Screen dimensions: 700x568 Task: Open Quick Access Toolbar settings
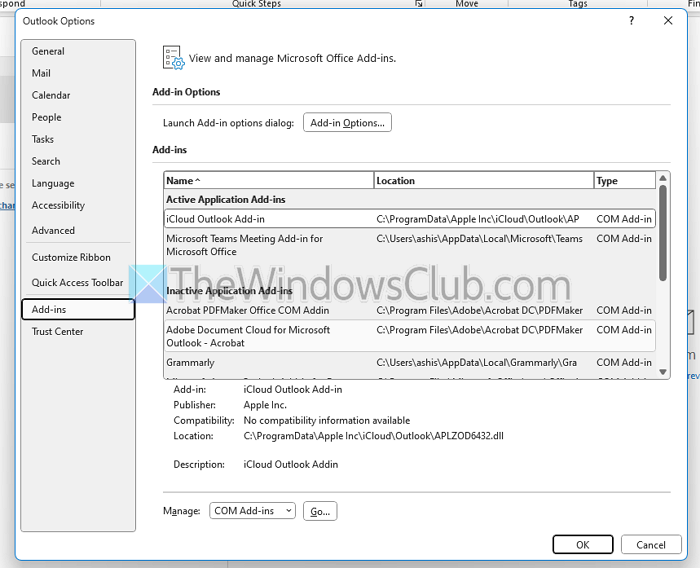click(x=77, y=283)
